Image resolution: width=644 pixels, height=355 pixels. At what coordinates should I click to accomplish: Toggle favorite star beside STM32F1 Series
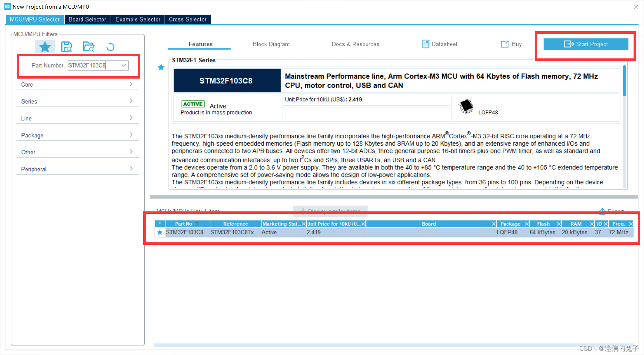161,67
